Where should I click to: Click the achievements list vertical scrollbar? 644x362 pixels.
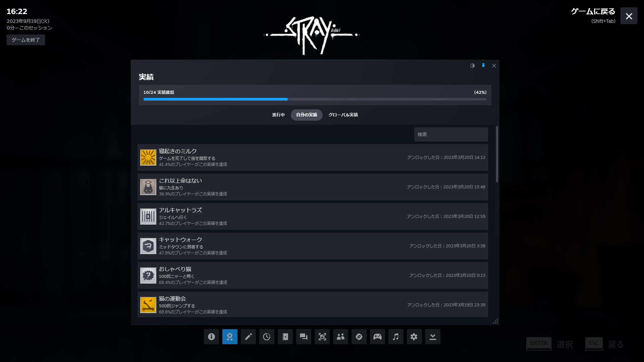(497, 154)
